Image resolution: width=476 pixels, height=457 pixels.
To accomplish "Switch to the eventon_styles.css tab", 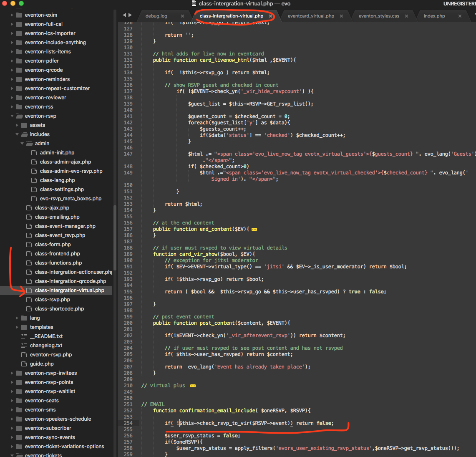I will click(378, 16).
